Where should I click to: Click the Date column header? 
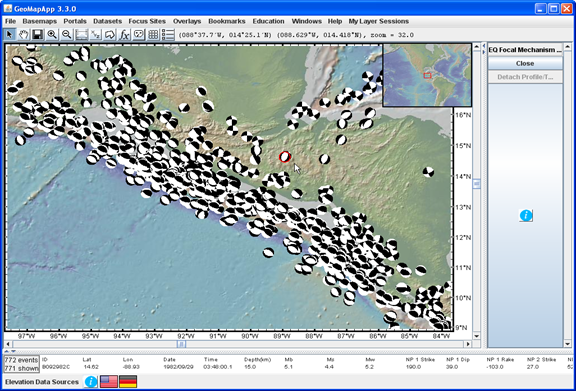click(169, 359)
